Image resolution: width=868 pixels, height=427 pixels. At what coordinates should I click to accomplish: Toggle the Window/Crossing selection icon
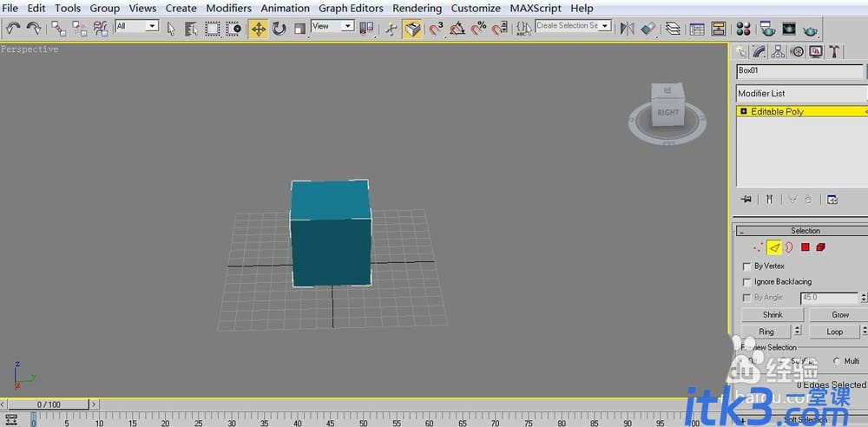233,29
